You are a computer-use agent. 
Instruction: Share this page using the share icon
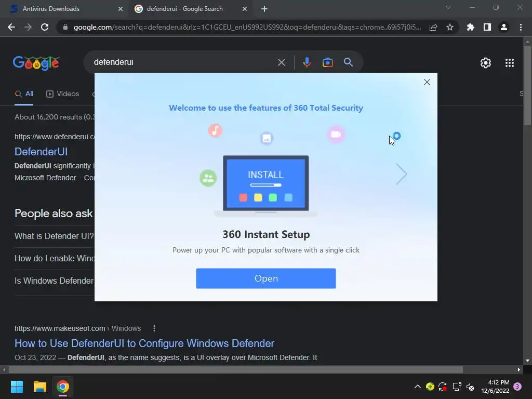pyautogui.click(x=433, y=27)
